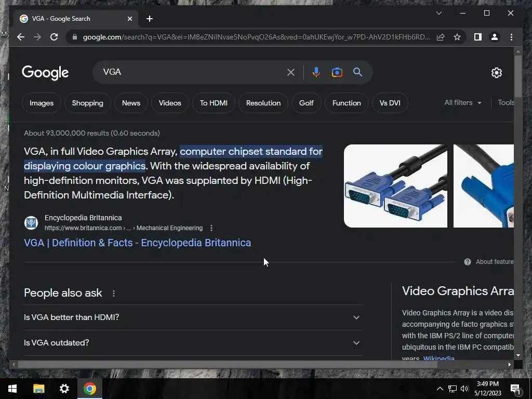This screenshot has width=532, height=399.
Task: Close the VGA - Google Search tab
Action: click(x=129, y=19)
